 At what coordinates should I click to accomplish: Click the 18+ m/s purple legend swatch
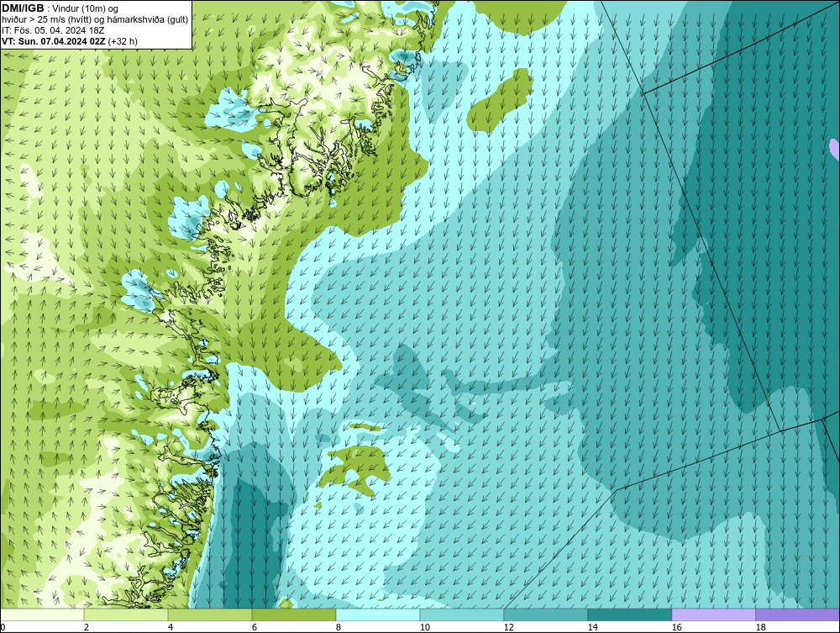(x=798, y=615)
